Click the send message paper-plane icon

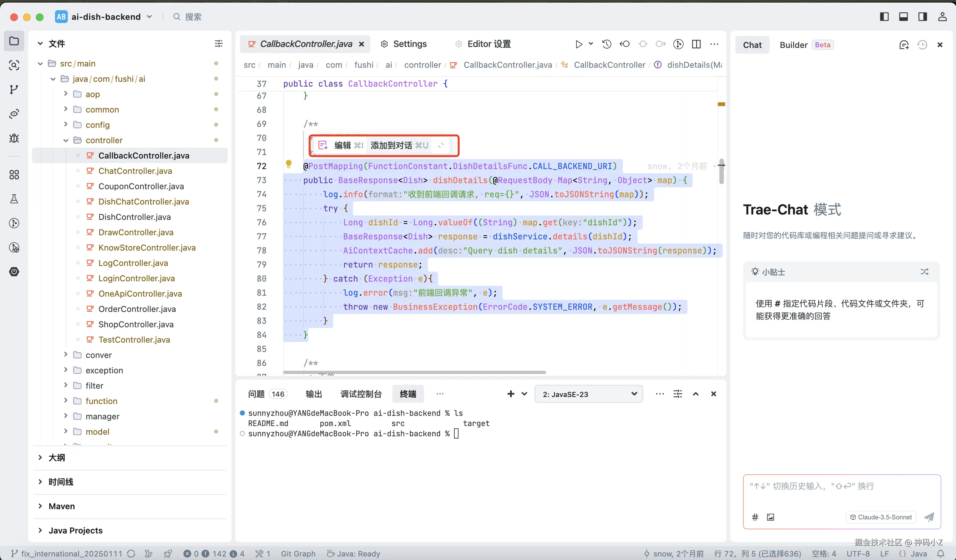929,517
